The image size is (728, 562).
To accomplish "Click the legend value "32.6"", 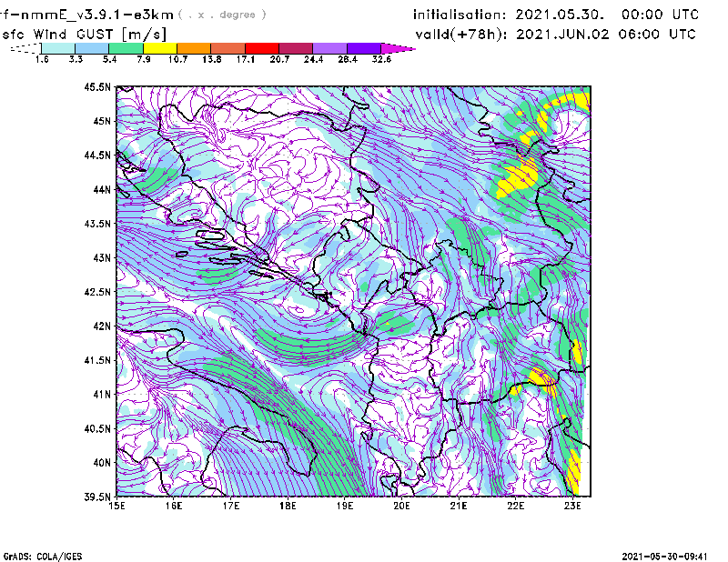I will point(381,59).
